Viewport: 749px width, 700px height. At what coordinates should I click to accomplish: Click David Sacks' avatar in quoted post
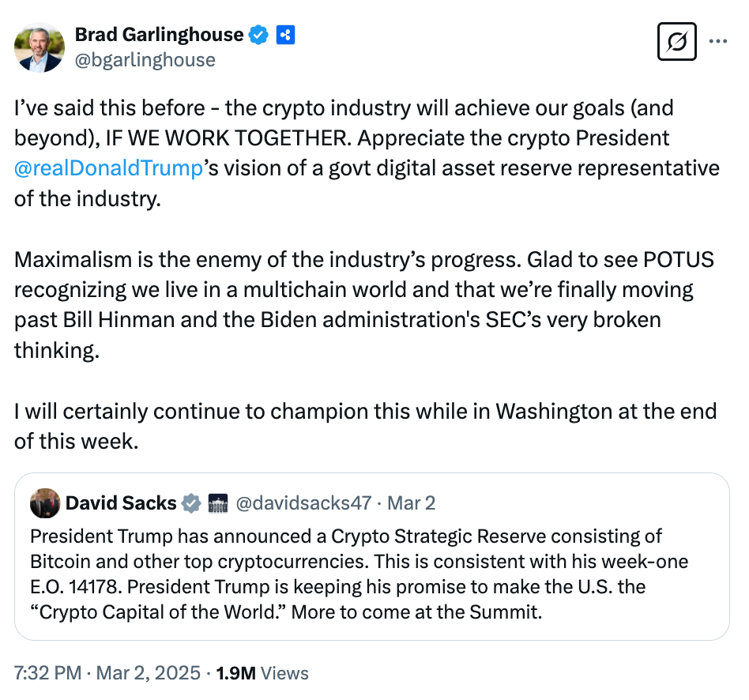(44, 502)
